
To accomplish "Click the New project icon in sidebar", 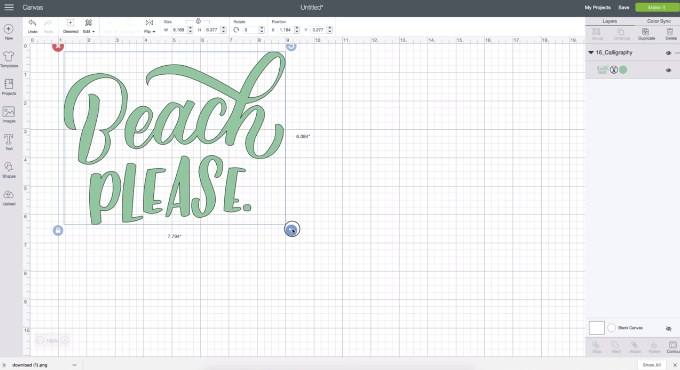I will (x=9, y=32).
